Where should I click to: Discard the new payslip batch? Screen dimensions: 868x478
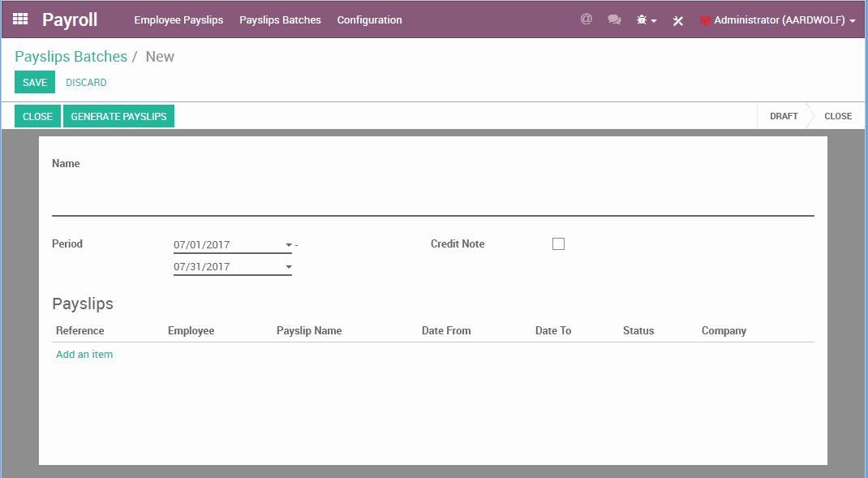pos(86,83)
